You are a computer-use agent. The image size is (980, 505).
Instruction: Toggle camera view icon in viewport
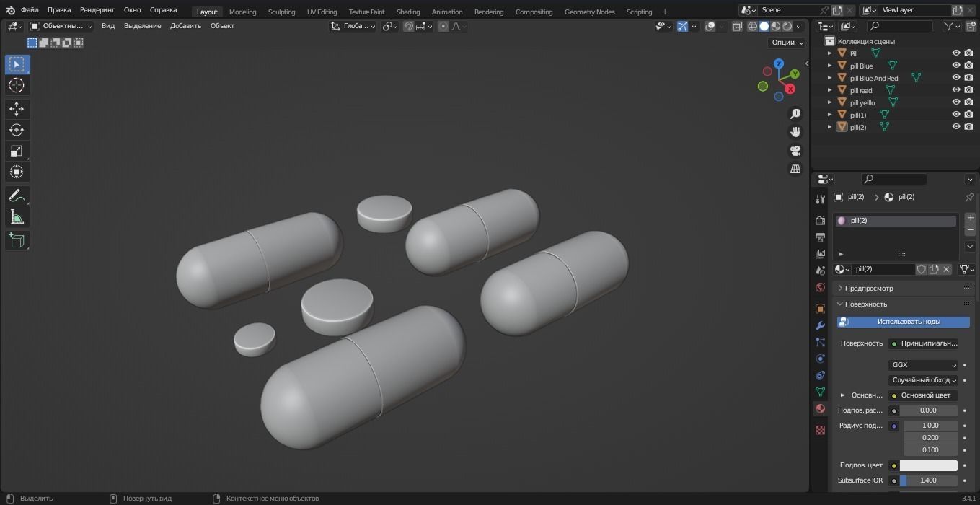point(795,151)
